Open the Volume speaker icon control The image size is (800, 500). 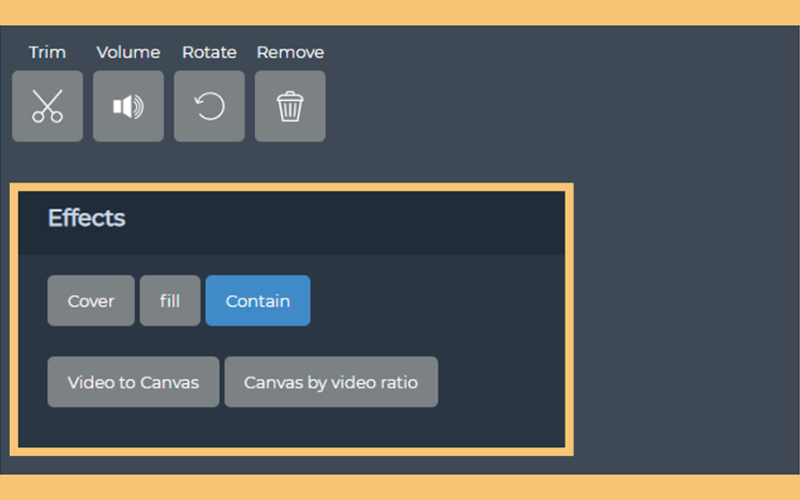(128, 106)
